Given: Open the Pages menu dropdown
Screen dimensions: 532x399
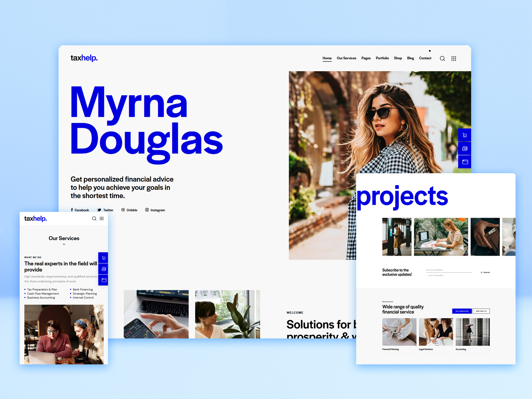Looking at the screenshot, I should coord(366,58).
